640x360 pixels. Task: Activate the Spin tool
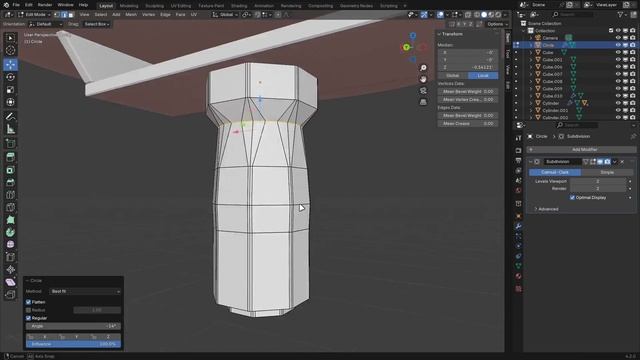[11, 232]
